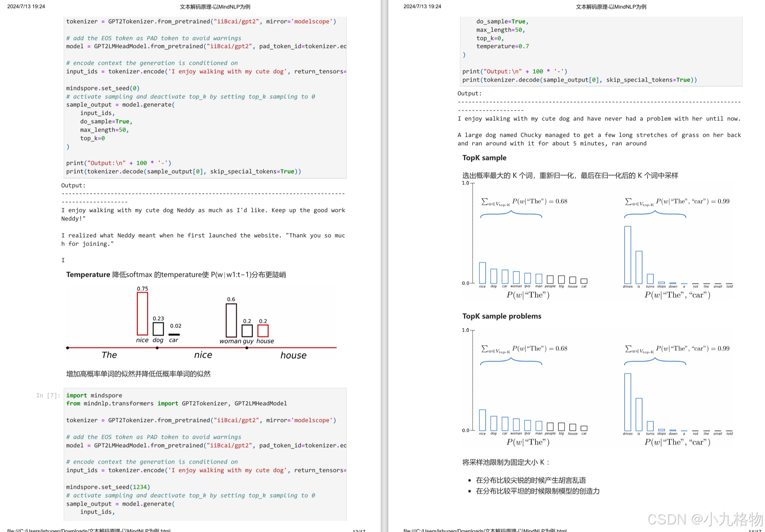Click the Output: label on the right page

tap(470, 93)
